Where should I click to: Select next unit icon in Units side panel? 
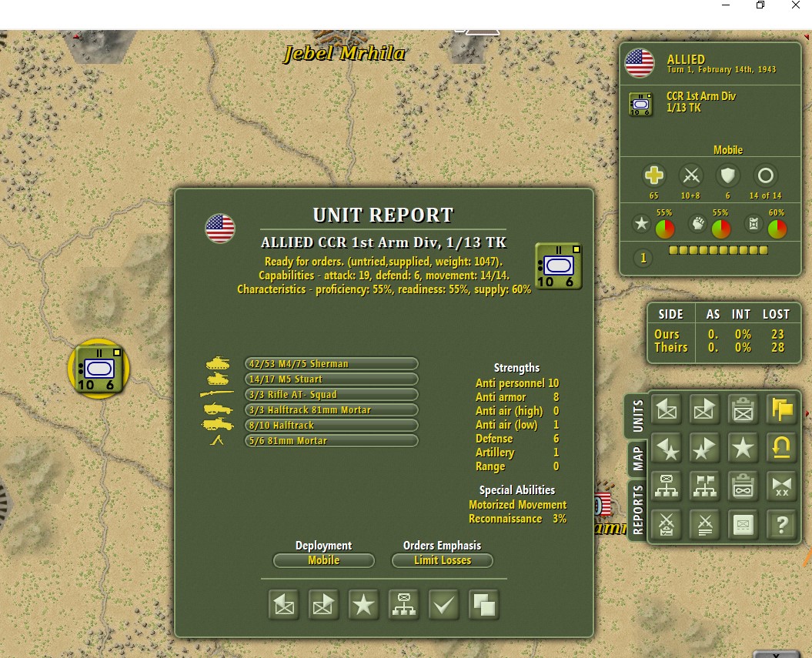coord(705,409)
